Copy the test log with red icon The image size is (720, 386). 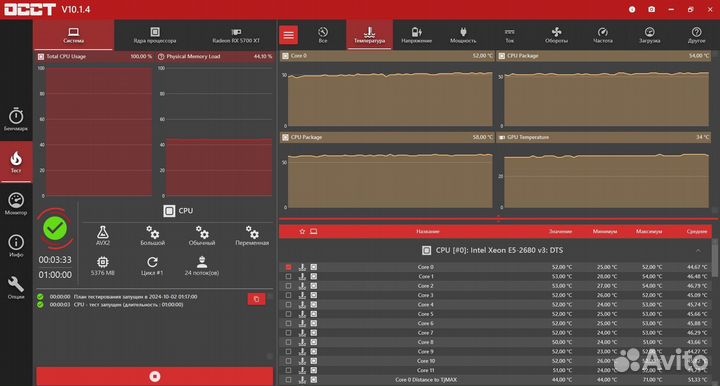coord(256,299)
